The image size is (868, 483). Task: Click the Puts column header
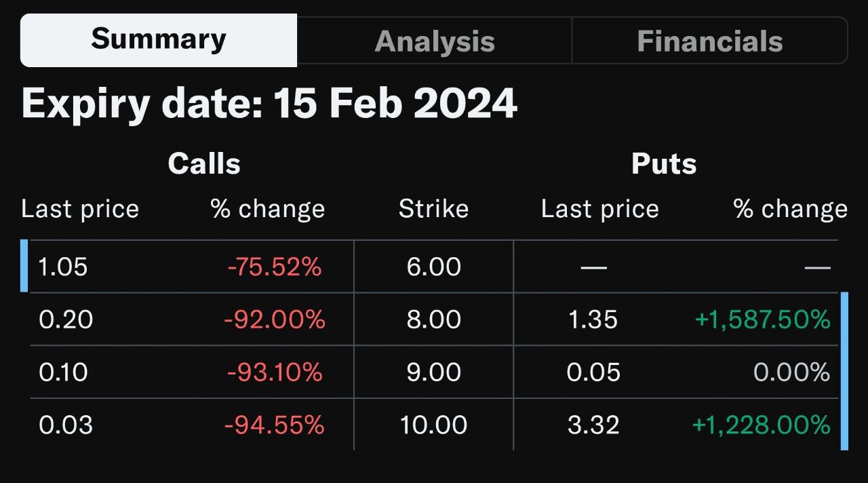(x=664, y=163)
